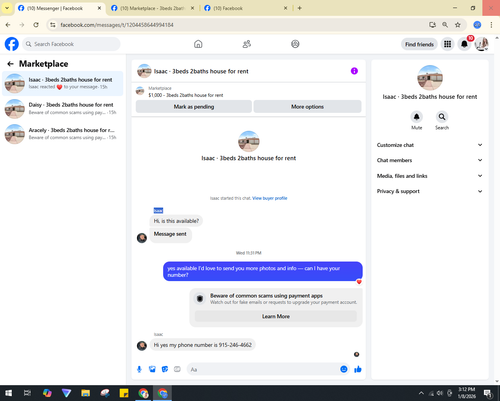Click Isaac's avatar beside phone number message
500x401 pixels.
pyautogui.click(x=142, y=346)
